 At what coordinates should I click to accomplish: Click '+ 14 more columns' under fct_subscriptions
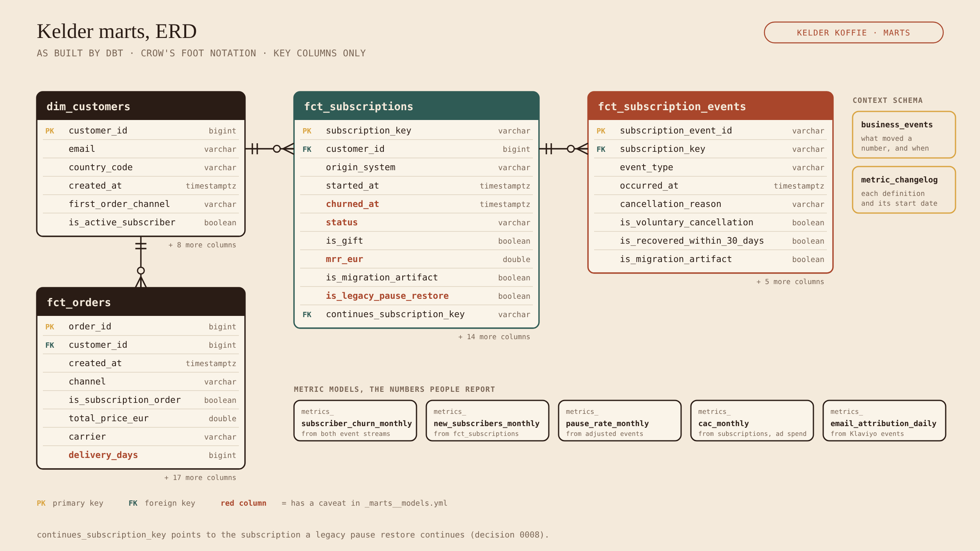494,337
